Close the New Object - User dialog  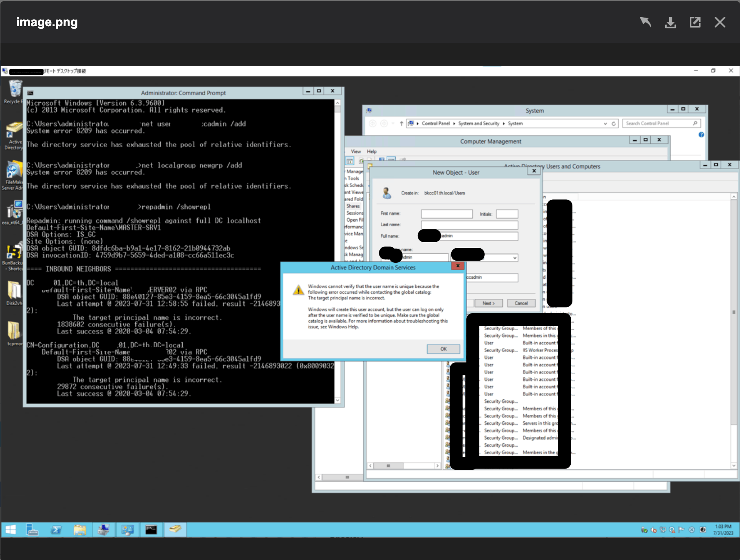534,171
